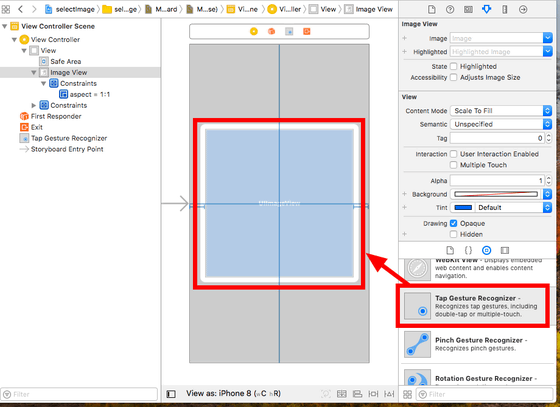Open the Connections inspector
Viewport: 560px width, 407px height.
523,10
